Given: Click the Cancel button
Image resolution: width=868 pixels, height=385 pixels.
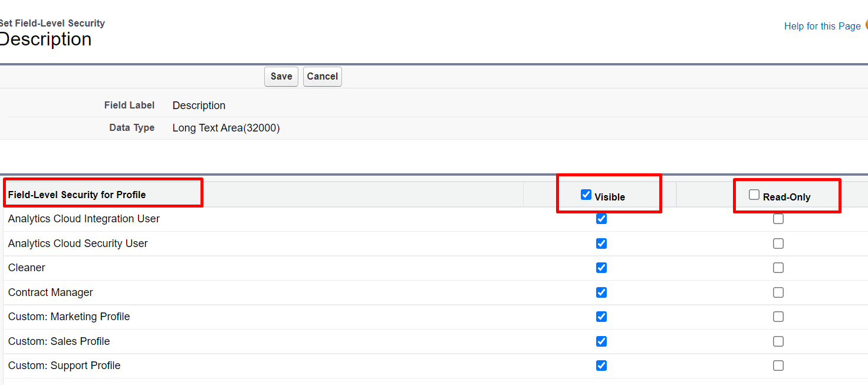Looking at the screenshot, I should point(322,76).
